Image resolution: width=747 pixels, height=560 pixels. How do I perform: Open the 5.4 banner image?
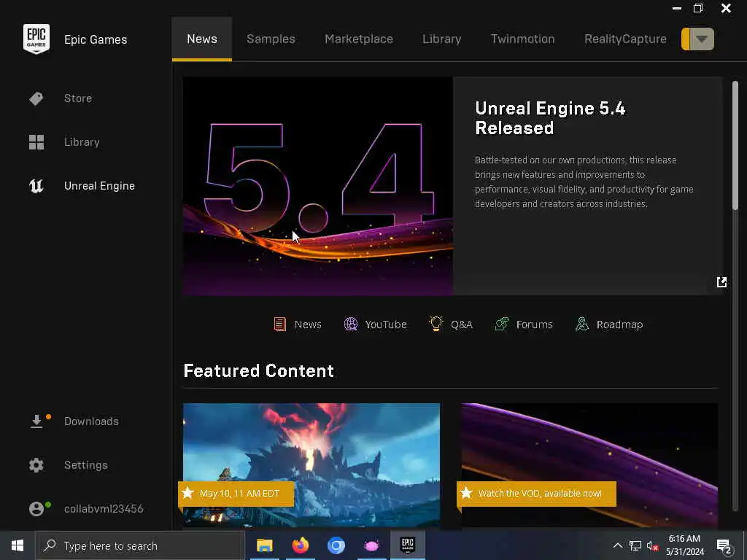(318, 186)
